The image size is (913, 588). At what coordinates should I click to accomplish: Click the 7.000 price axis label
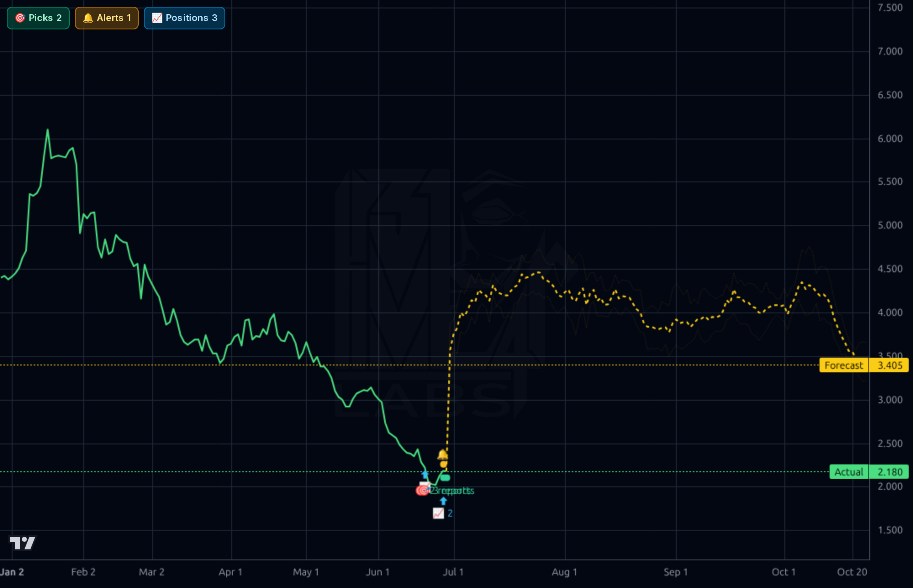pos(890,51)
